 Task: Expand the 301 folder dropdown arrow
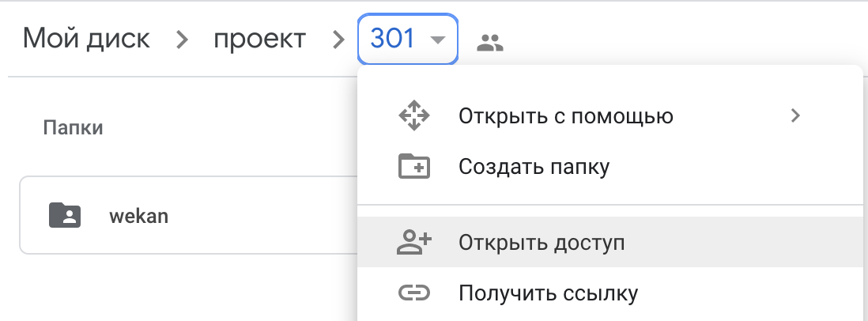pyautogui.click(x=438, y=40)
